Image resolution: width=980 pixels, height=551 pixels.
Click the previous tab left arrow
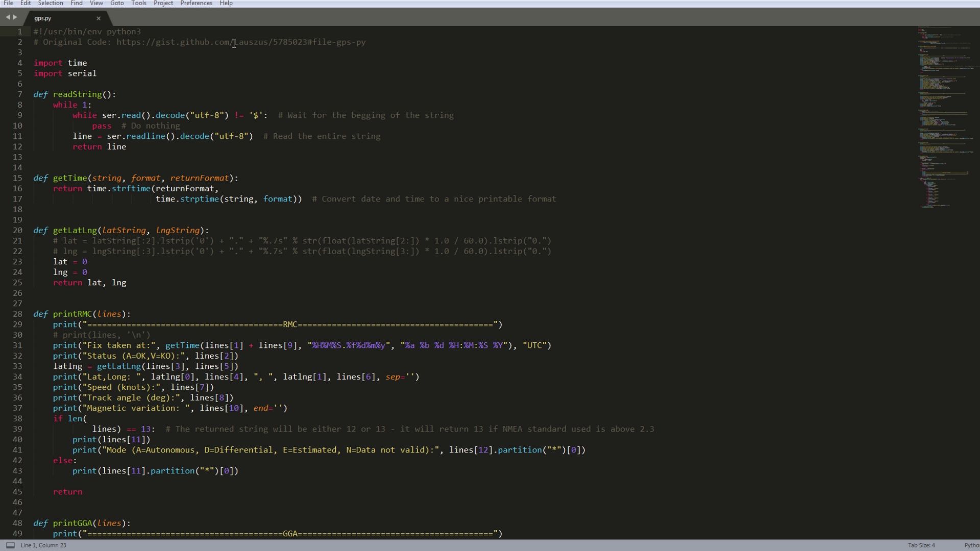pyautogui.click(x=8, y=17)
